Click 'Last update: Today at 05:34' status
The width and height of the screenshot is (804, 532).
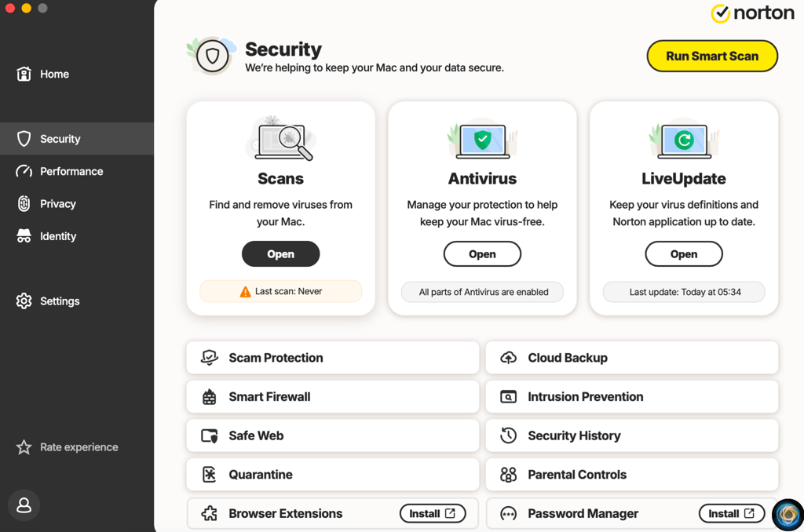click(684, 292)
